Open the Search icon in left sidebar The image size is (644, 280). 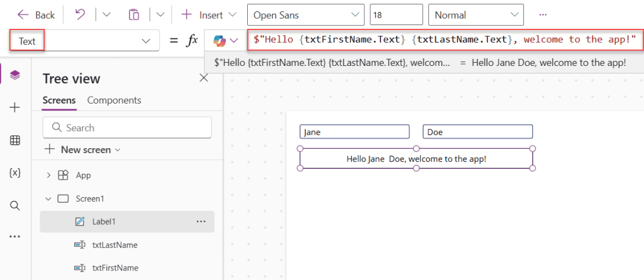(x=15, y=205)
